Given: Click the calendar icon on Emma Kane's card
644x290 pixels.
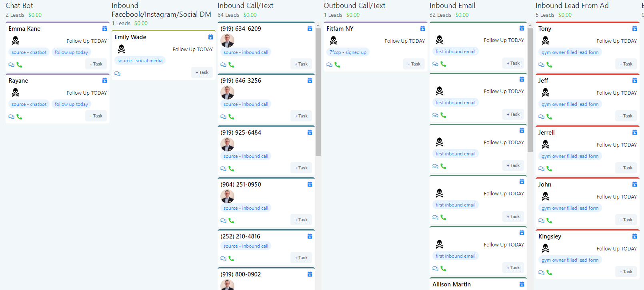Looking at the screenshot, I should 104,29.
